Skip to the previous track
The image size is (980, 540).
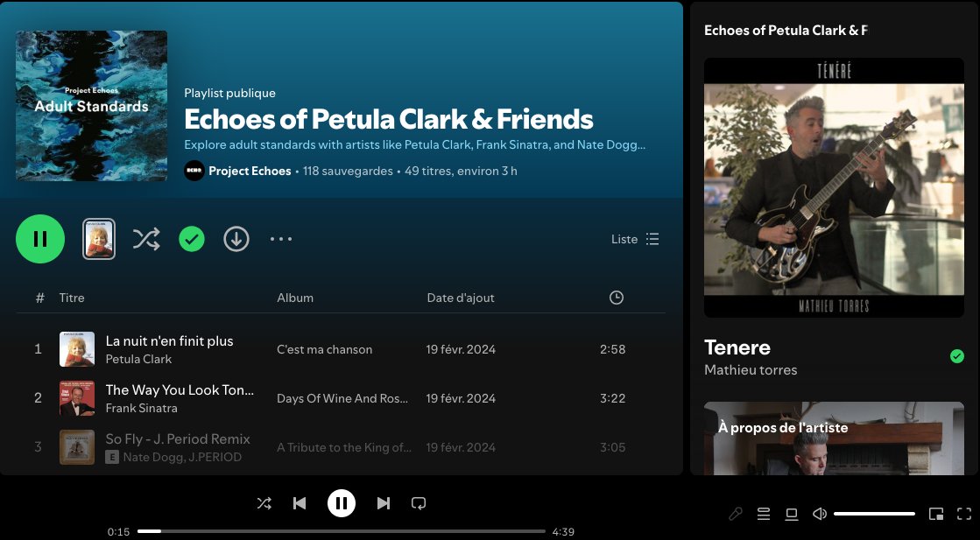[x=300, y=503]
